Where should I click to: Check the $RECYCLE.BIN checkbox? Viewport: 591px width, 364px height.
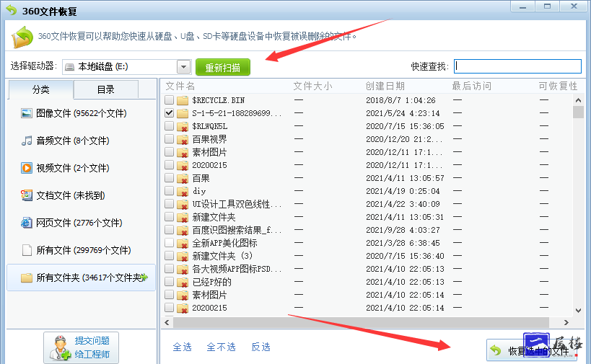[170, 99]
